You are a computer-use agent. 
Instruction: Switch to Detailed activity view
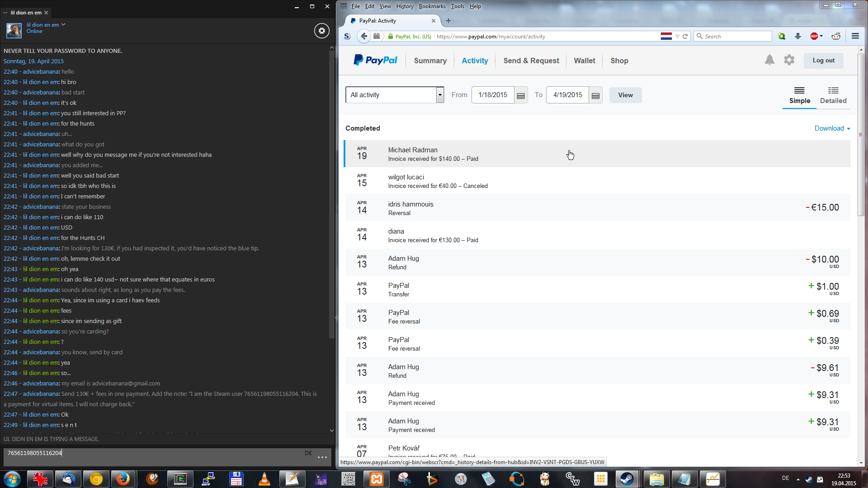click(x=833, y=95)
